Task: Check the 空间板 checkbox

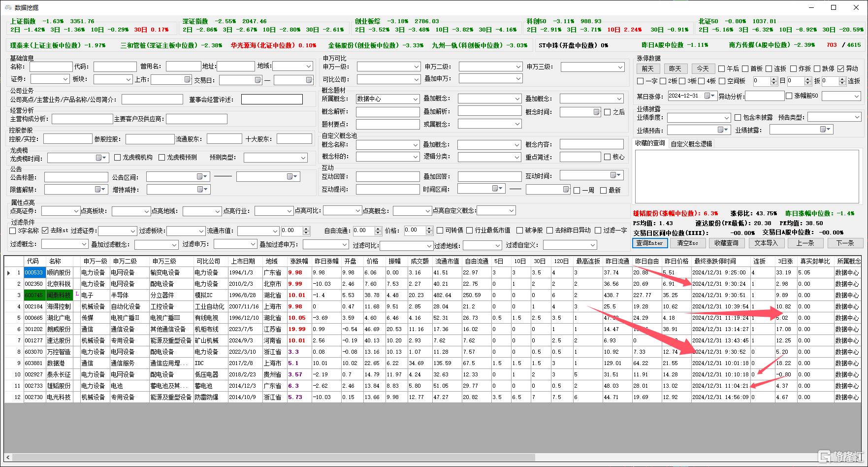Action: (x=722, y=81)
